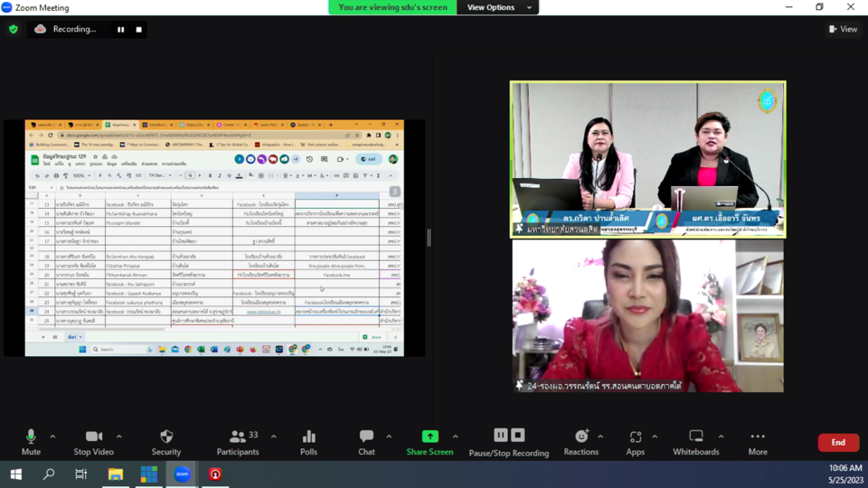The image size is (868, 488).
Task: Open View Options dropdown at top
Action: 497,7
